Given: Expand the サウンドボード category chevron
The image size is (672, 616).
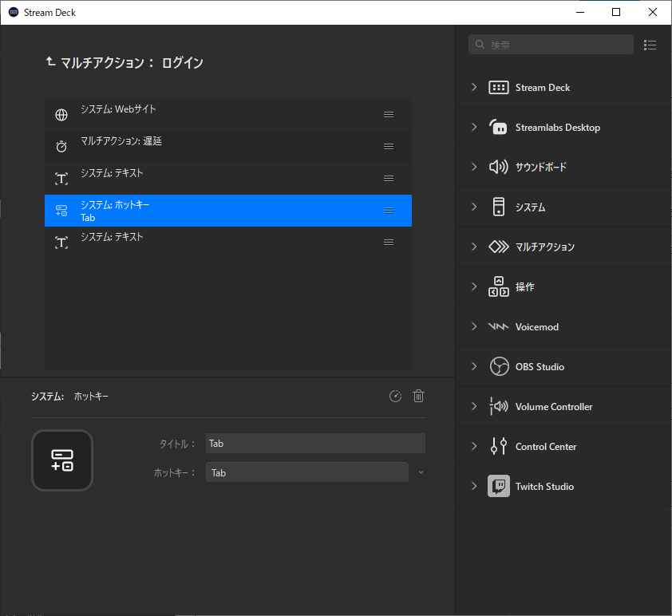Looking at the screenshot, I should 474,167.
